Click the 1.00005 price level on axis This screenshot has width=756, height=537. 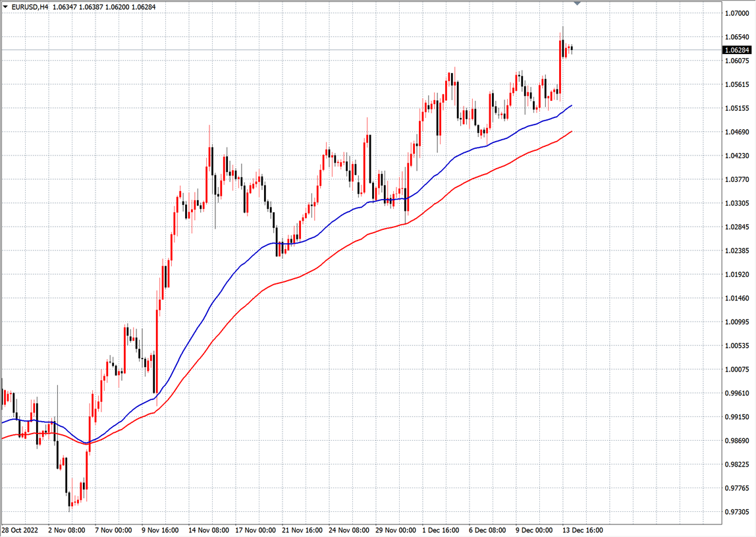coord(737,369)
